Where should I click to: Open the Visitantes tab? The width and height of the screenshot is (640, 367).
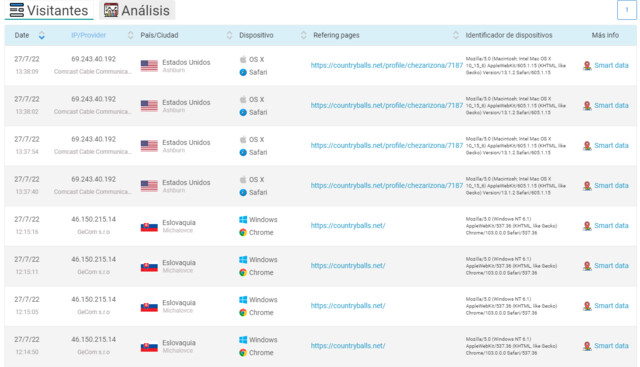tap(49, 10)
